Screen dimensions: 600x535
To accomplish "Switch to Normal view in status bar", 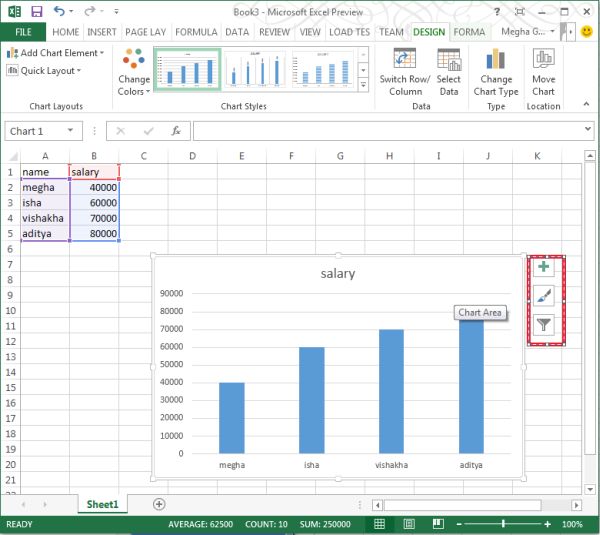I will 380,524.
